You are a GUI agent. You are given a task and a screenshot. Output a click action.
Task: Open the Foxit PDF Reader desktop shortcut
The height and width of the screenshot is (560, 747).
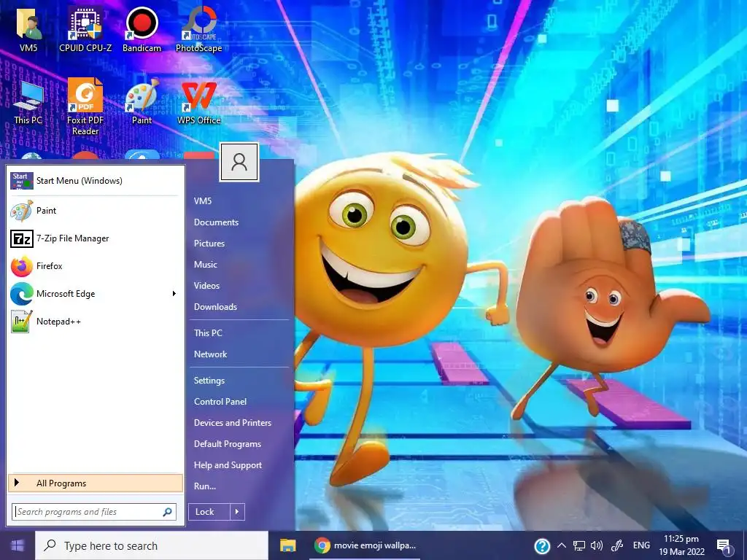tap(85, 106)
